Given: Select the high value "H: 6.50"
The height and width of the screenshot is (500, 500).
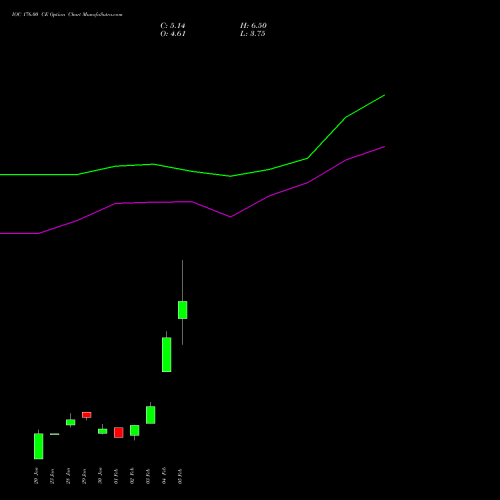Looking at the screenshot, I should pyautogui.click(x=253, y=26).
